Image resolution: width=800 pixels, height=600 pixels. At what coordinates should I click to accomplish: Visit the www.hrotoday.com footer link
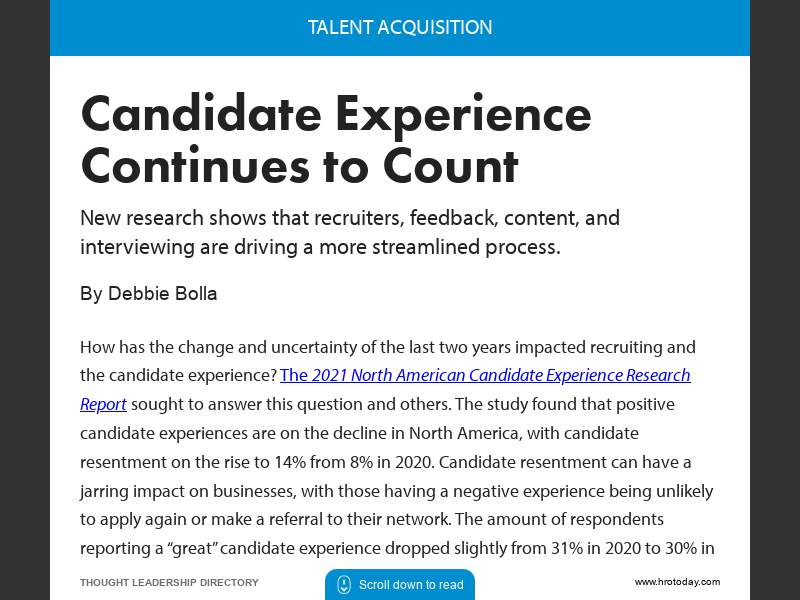677,582
